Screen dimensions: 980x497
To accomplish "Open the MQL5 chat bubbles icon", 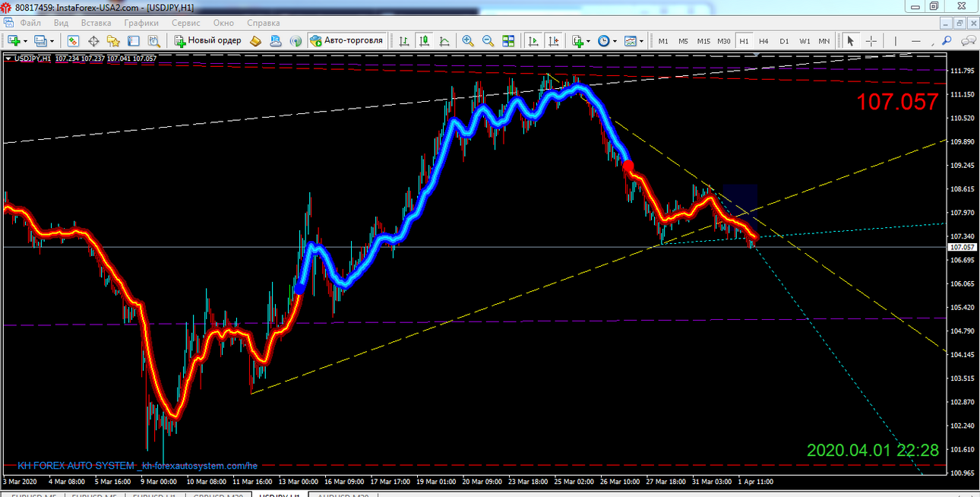I will tap(969, 40).
